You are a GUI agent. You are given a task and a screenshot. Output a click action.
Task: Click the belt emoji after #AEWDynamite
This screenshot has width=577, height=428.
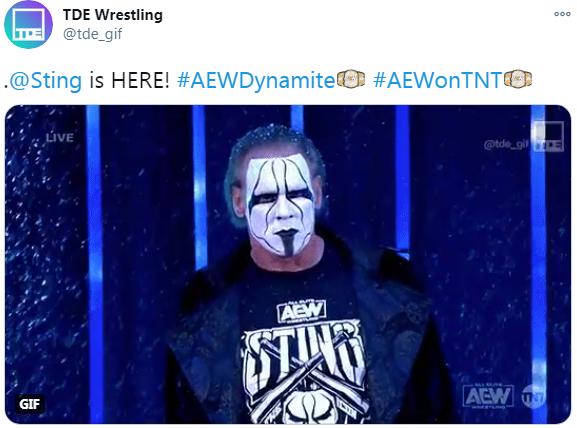(351, 79)
